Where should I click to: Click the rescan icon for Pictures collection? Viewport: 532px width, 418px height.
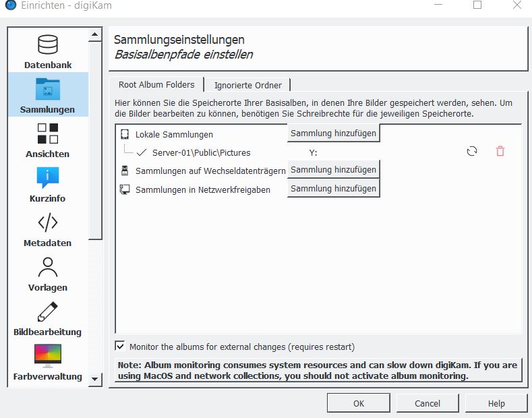(472, 152)
